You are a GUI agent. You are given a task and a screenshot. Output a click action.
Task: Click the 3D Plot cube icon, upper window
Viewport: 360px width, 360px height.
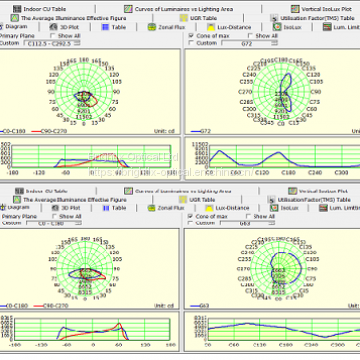pyautogui.click(x=54, y=27)
